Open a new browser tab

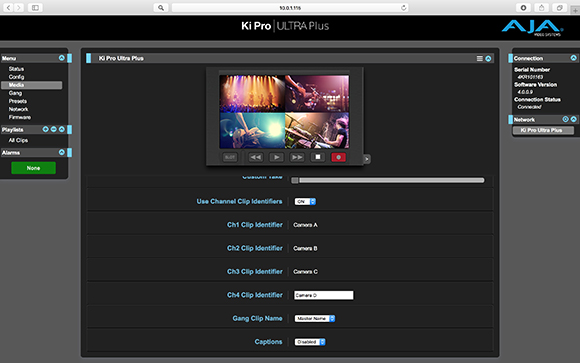(x=575, y=10)
